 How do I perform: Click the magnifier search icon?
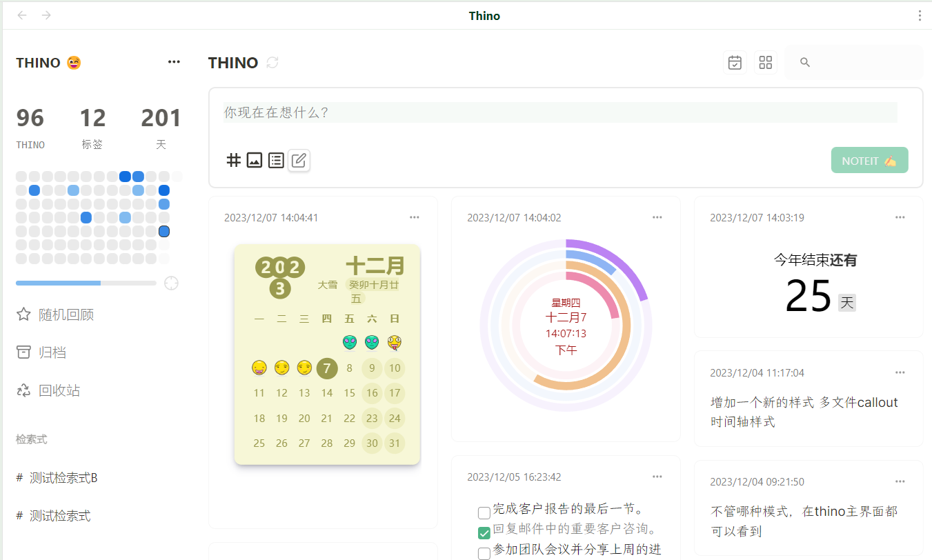805,63
